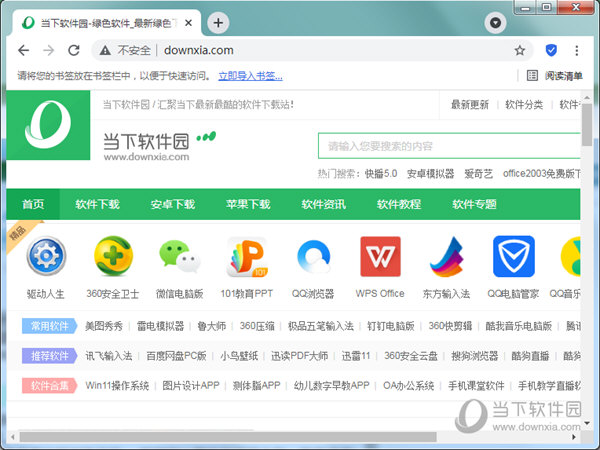
Task: Click the tab search dropdown circle
Action: point(496,23)
